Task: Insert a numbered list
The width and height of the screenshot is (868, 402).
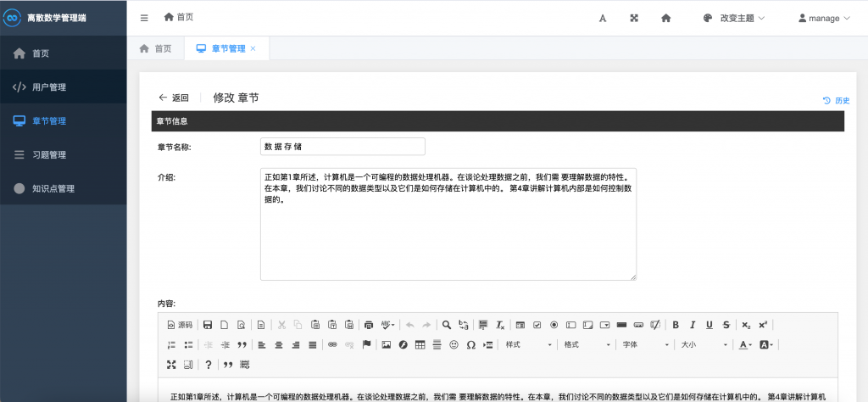Action: [x=171, y=344]
